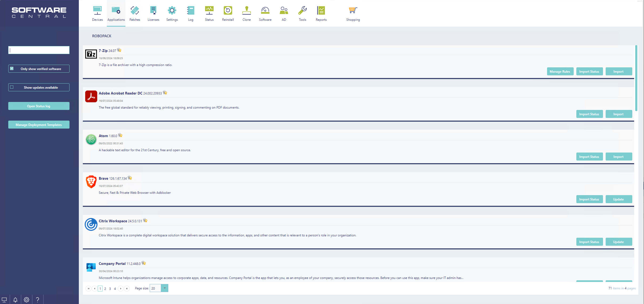This screenshot has width=644, height=304.
Task: Select the Applications tab in toolbar
Action: (x=116, y=13)
